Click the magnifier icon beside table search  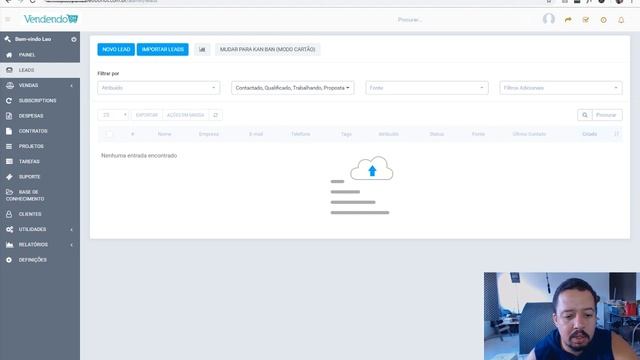pos(584,115)
